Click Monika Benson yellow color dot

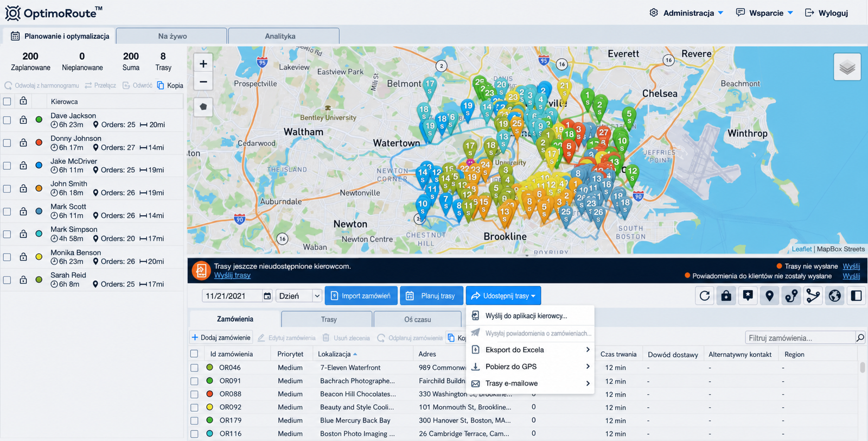coord(39,257)
